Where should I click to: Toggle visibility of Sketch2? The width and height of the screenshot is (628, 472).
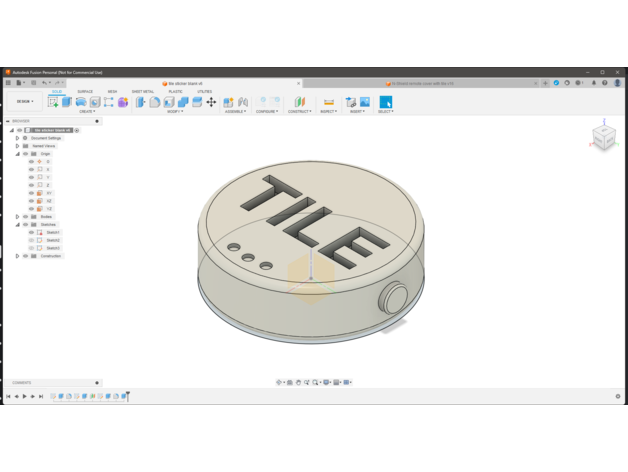coord(31,240)
